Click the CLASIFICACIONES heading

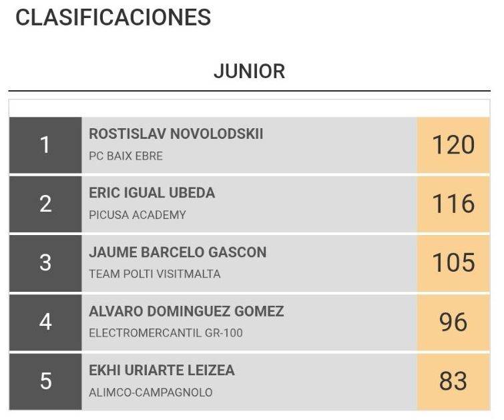[113, 18]
